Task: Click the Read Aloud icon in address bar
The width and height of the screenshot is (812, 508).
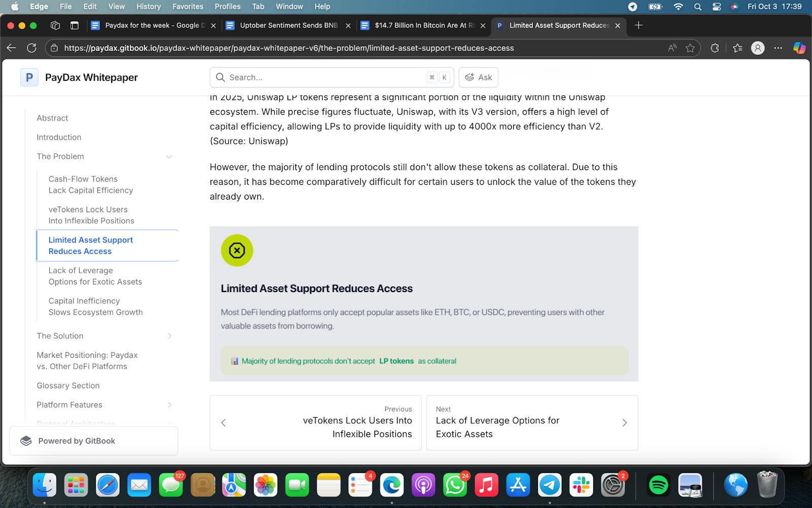Action: click(672, 48)
